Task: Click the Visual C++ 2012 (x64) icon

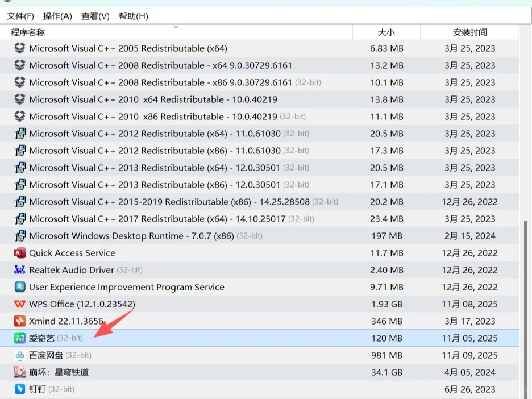Action: [20, 134]
